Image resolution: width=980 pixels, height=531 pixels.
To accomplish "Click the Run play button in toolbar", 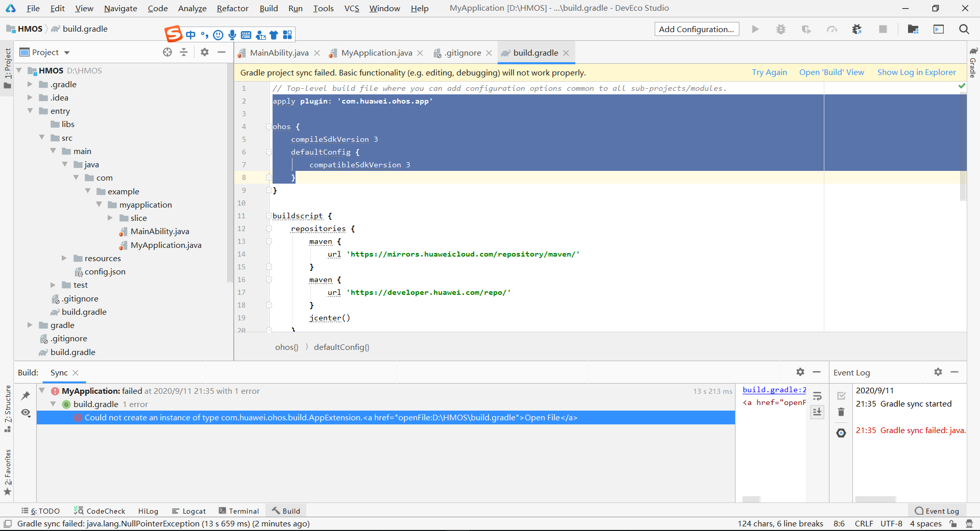I will [x=755, y=29].
